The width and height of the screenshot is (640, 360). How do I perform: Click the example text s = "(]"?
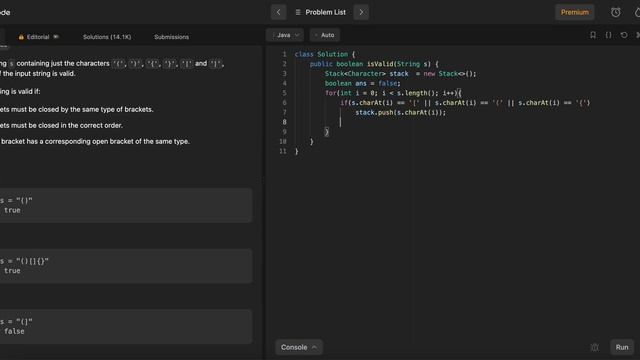[x=16, y=322]
